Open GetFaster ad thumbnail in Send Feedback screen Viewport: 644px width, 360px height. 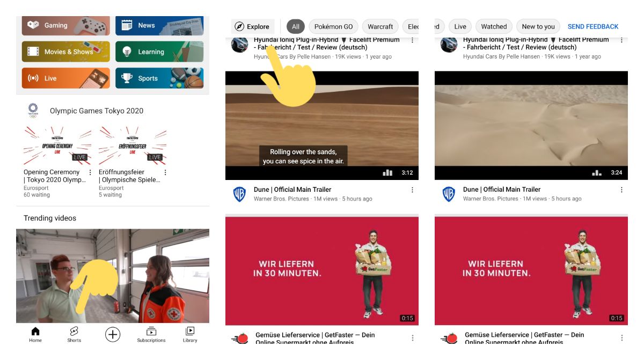click(x=531, y=271)
